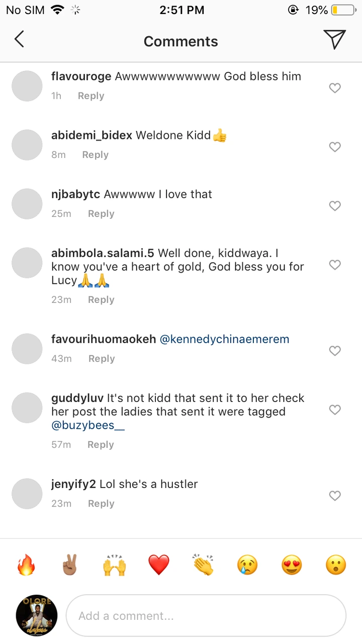The image size is (362, 644).
Task: Reply to njbabytc's comment
Action: pyautogui.click(x=101, y=214)
